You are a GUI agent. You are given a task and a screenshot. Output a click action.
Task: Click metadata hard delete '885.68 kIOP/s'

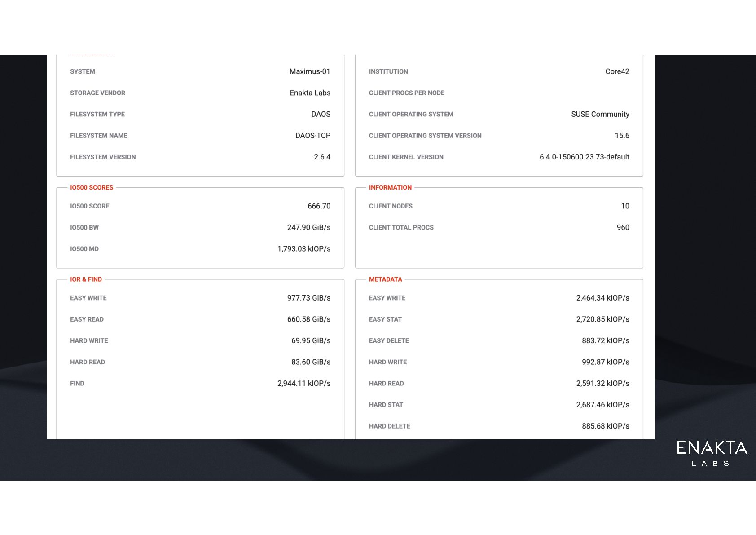point(606,426)
